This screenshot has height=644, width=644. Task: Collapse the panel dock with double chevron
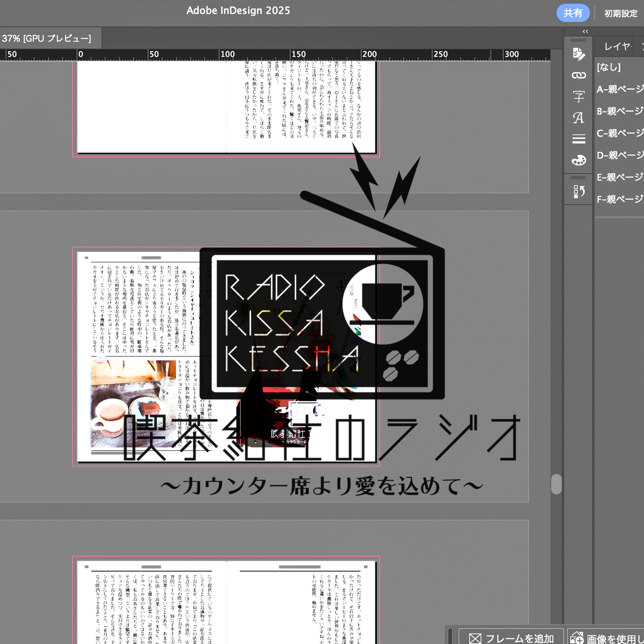[x=585, y=31]
